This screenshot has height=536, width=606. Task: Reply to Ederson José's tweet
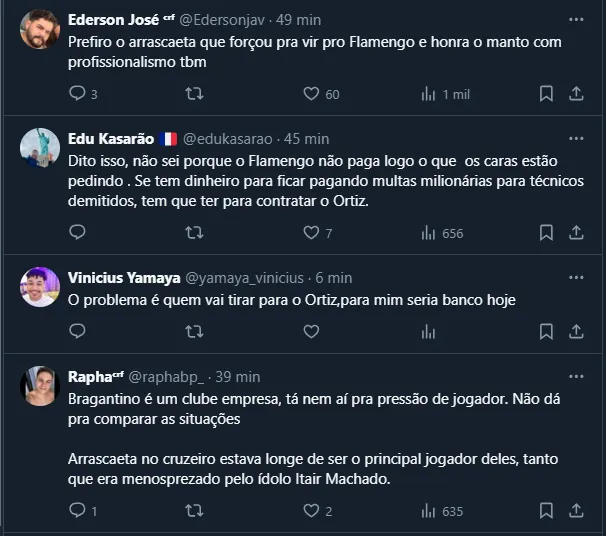point(77,94)
